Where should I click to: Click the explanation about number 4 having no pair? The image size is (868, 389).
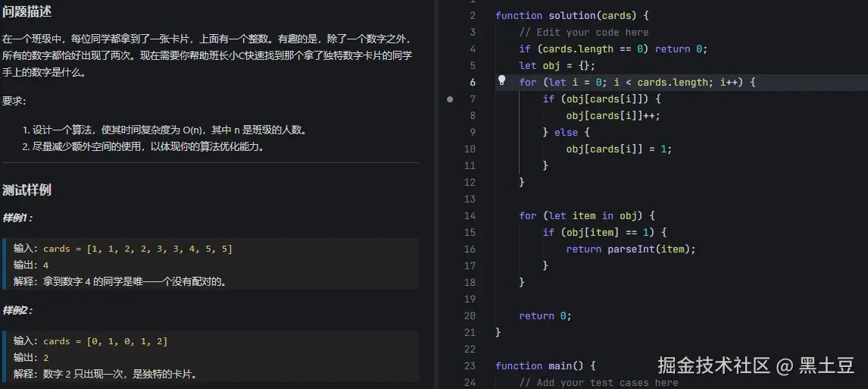120,282
